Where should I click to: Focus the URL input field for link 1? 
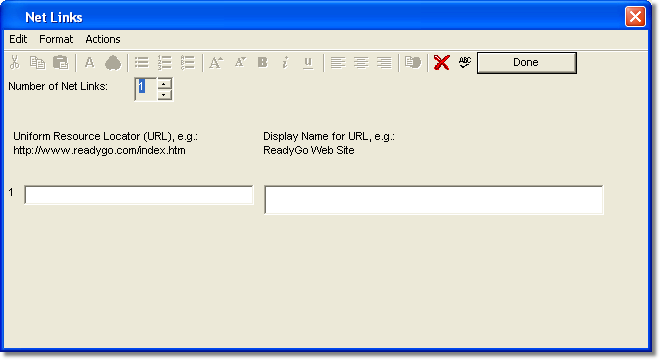point(139,195)
